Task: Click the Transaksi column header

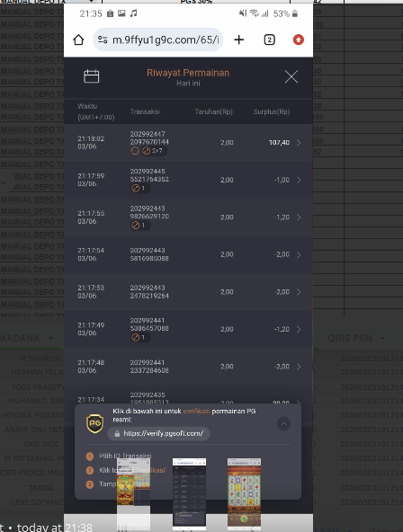Action: [145, 111]
